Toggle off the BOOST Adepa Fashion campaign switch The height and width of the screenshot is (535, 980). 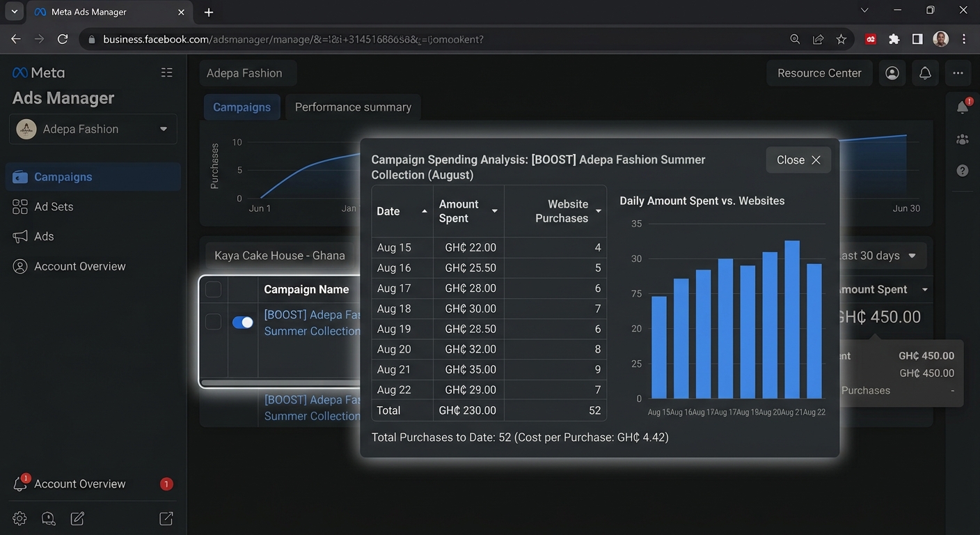(243, 323)
